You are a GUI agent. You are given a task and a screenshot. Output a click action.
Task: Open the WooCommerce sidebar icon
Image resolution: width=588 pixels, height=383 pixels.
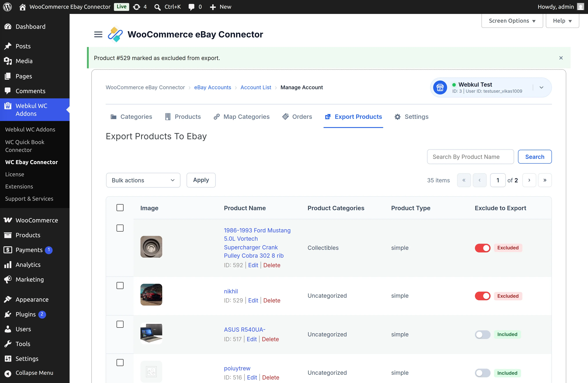click(8, 220)
